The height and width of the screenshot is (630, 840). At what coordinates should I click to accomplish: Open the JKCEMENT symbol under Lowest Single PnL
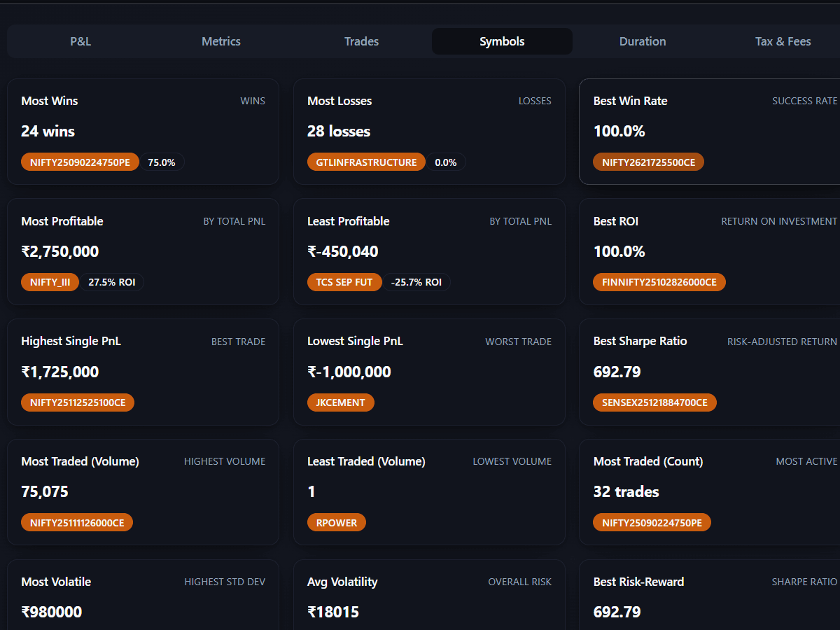point(341,402)
